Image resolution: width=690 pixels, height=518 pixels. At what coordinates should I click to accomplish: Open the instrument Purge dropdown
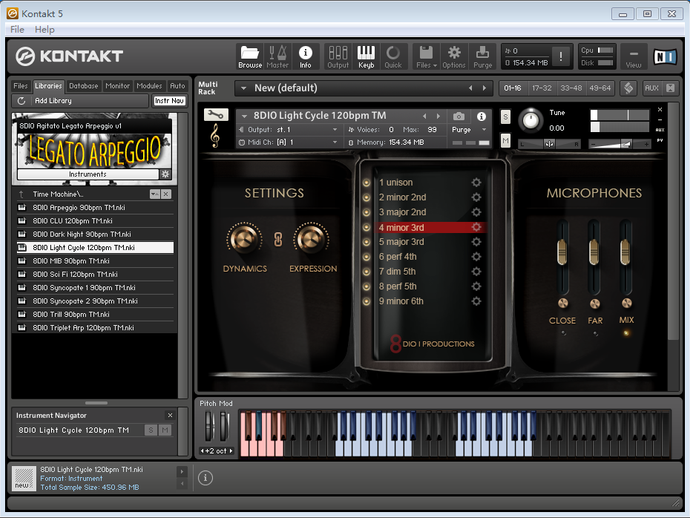[x=469, y=130]
